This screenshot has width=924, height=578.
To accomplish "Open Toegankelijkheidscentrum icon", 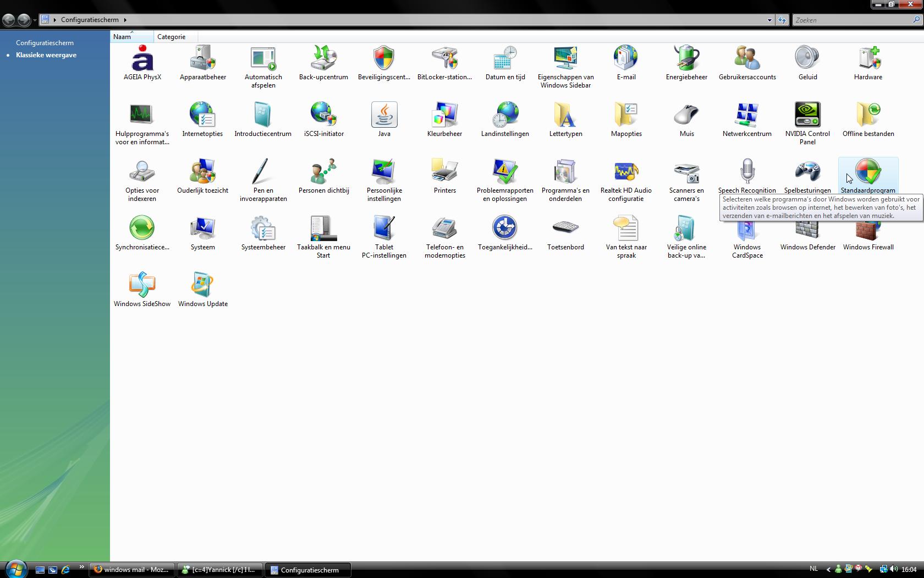I will (505, 227).
